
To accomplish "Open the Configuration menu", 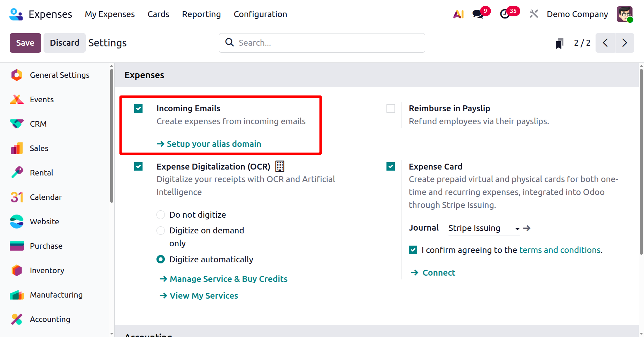I will tap(260, 14).
